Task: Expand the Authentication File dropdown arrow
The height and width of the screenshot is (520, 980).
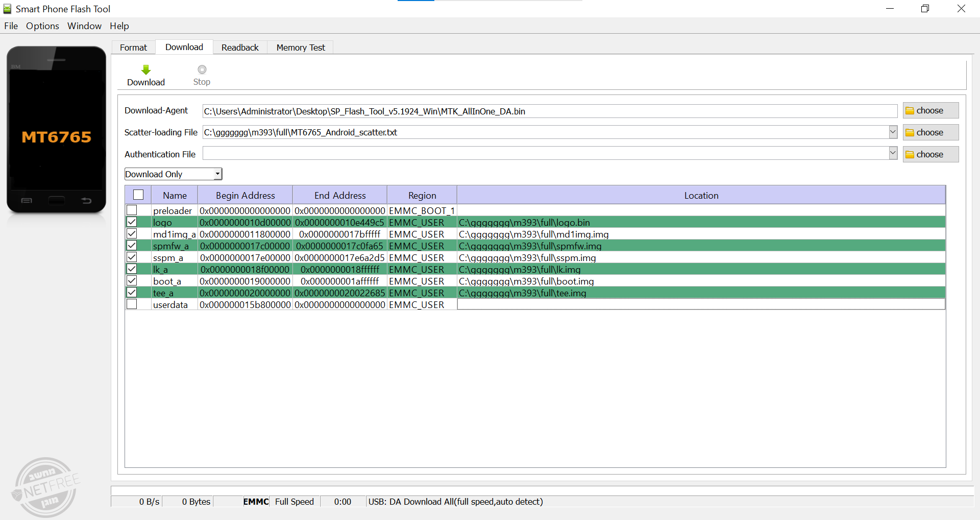Action: [x=893, y=153]
